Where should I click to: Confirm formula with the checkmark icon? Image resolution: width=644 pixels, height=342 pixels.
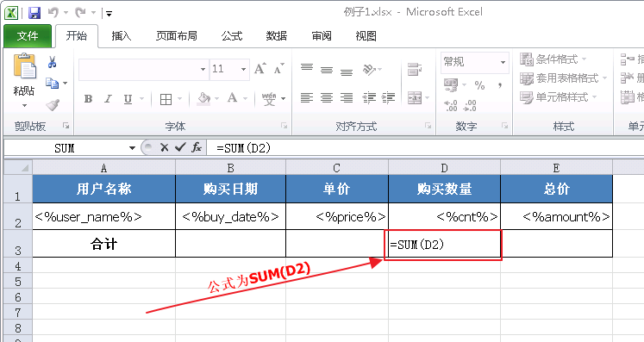coord(180,147)
